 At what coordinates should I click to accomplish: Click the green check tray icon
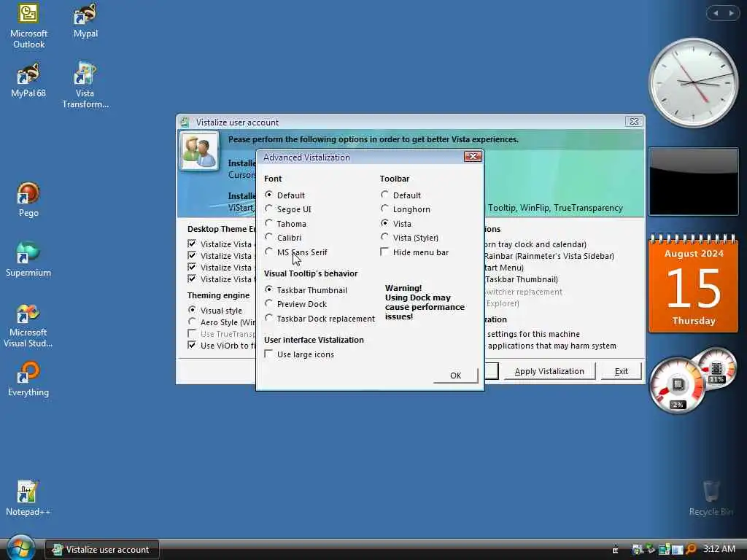[650, 550]
